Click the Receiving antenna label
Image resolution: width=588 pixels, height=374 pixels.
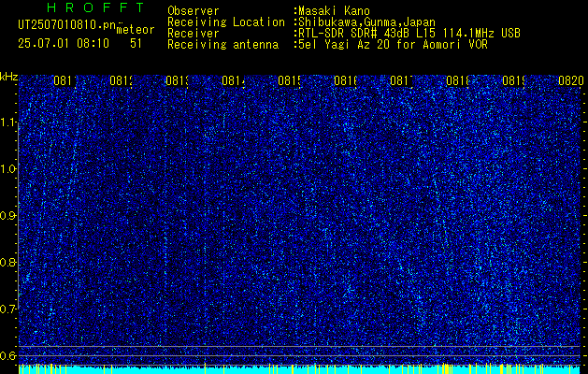[x=223, y=45]
